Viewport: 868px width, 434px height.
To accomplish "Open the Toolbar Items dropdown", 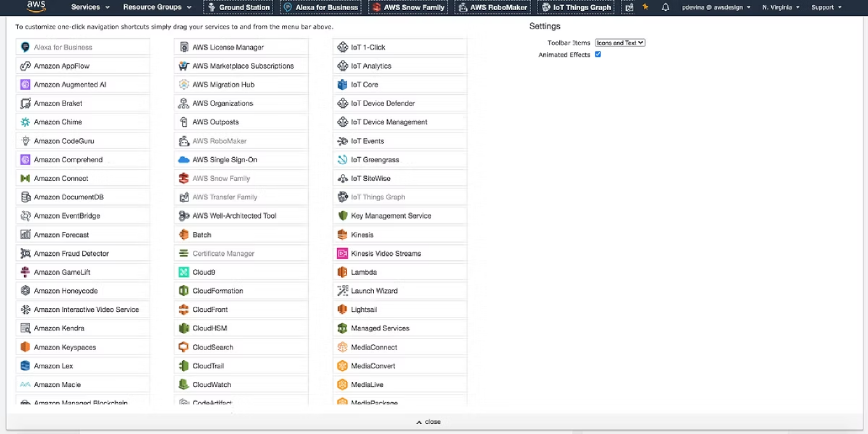I will point(620,43).
